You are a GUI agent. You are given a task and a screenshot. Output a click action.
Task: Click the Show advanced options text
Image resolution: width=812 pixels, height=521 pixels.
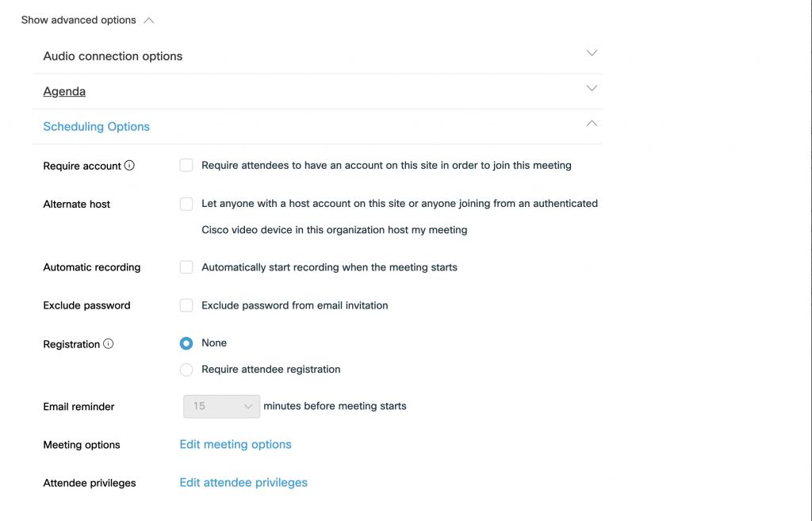click(79, 20)
